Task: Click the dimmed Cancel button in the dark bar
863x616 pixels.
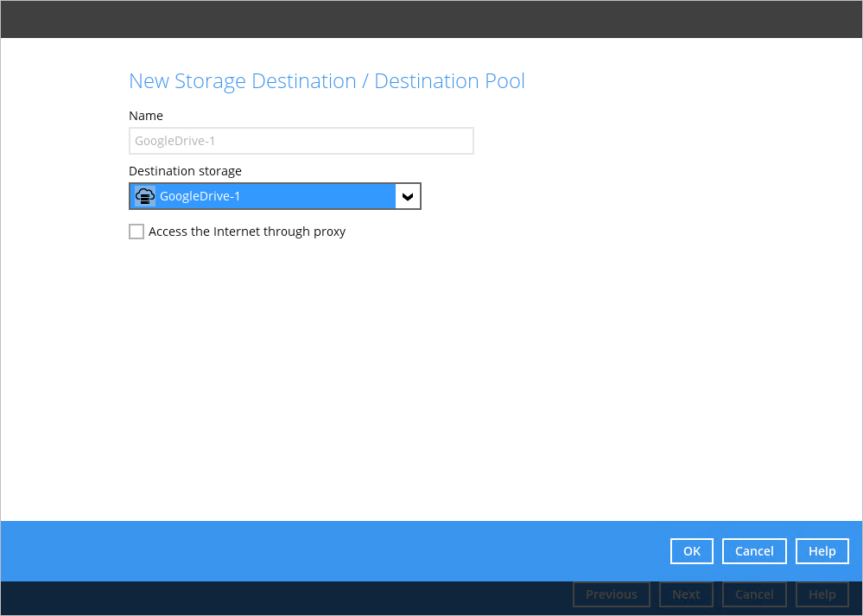Action: (754, 594)
